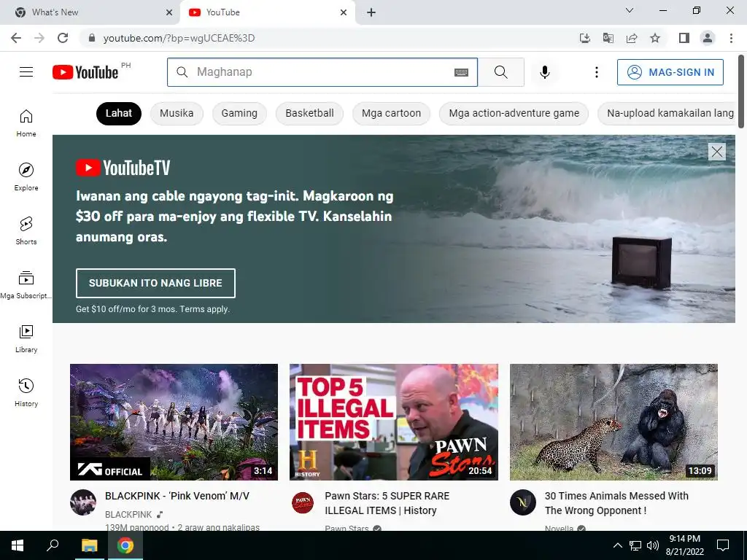Image resolution: width=747 pixels, height=560 pixels.
Task: Close the YouTube tab
Action: click(344, 13)
